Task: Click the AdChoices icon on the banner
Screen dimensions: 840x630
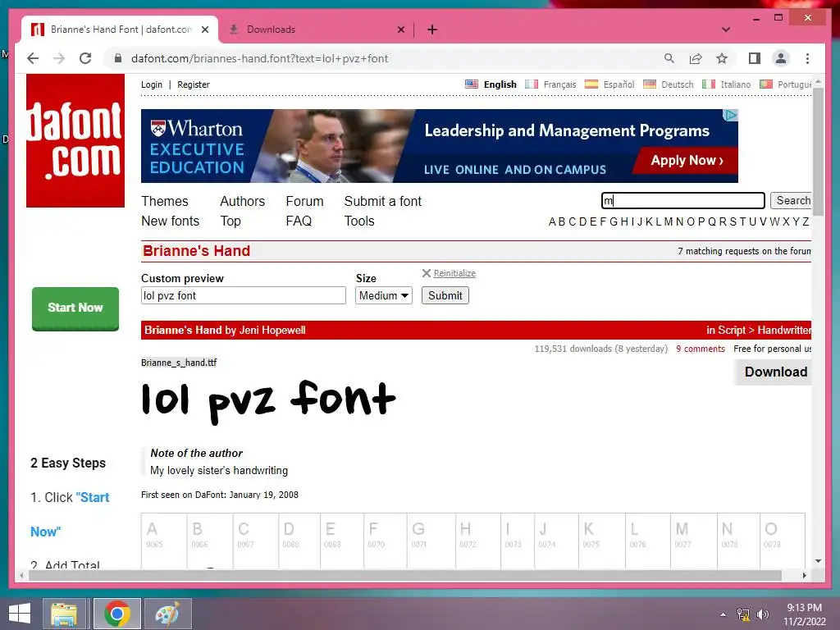Action: [730, 115]
